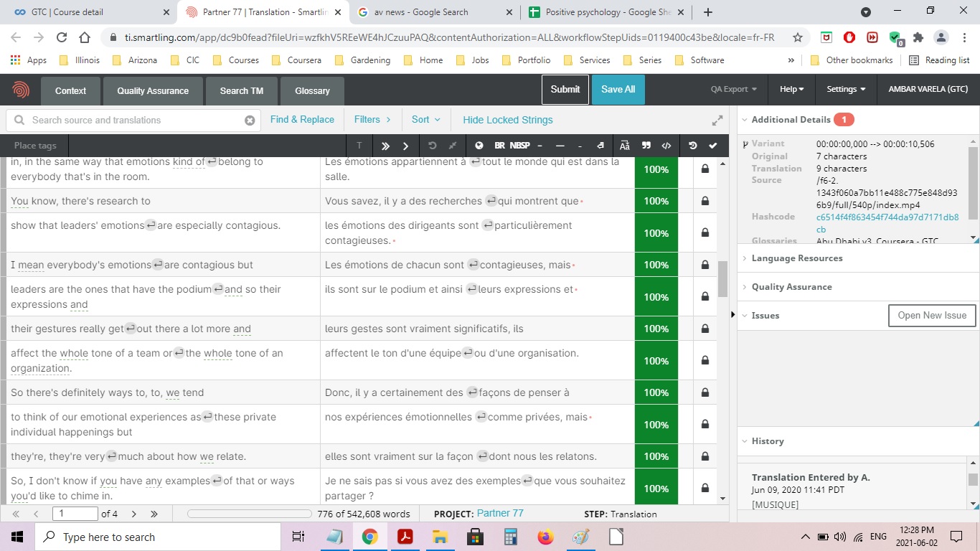Click the Save All button
The height and width of the screenshot is (551, 980).
(618, 90)
